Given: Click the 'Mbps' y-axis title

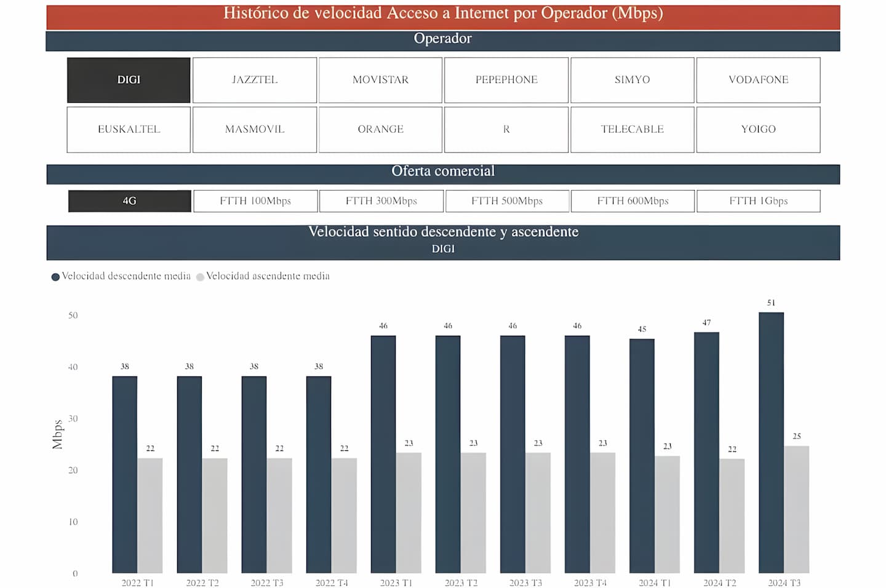Looking at the screenshot, I should tap(58, 434).
